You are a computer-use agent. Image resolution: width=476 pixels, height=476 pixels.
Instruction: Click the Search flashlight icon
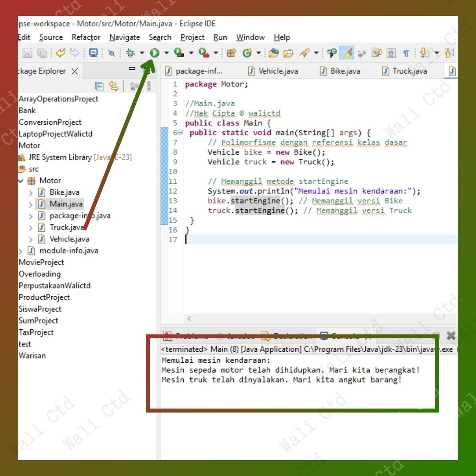tap(304, 53)
